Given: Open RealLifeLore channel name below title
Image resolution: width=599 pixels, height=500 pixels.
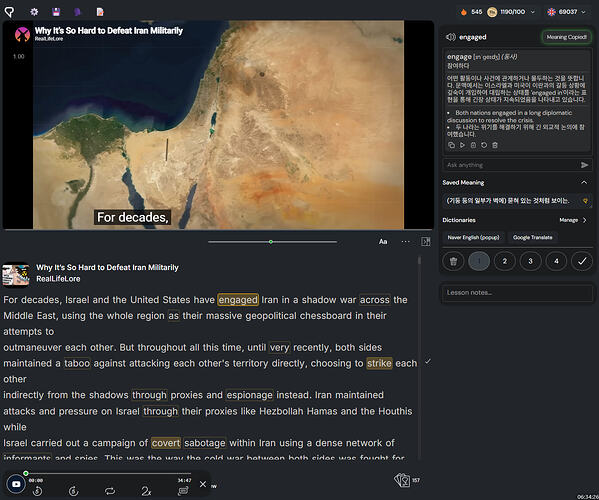Looking at the screenshot, I should (x=58, y=279).
